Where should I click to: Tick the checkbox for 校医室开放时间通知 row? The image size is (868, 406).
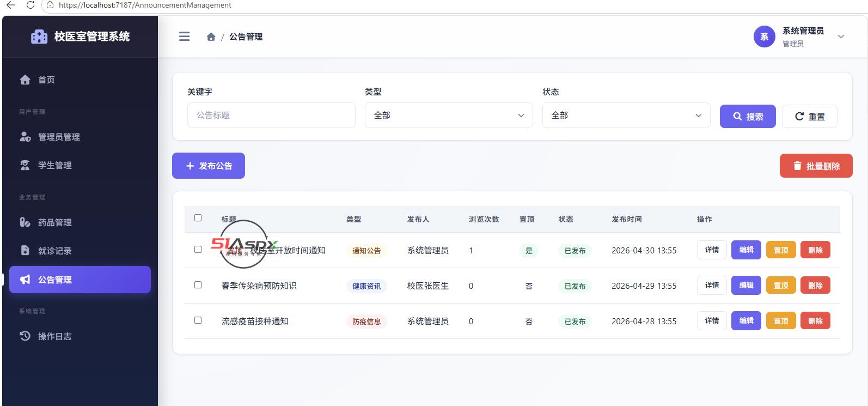pyautogui.click(x=198, y=250)
